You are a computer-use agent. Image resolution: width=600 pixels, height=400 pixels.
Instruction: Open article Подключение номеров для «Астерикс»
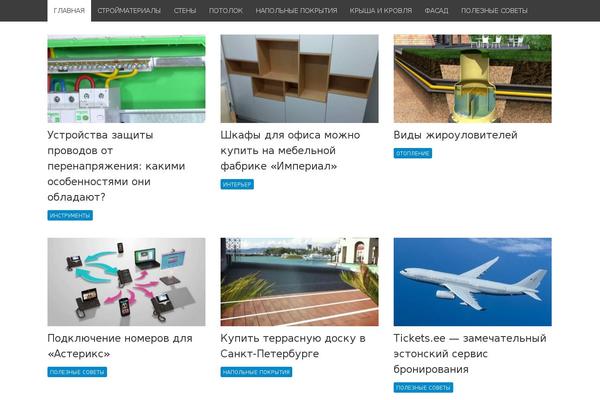coord(120,346)
